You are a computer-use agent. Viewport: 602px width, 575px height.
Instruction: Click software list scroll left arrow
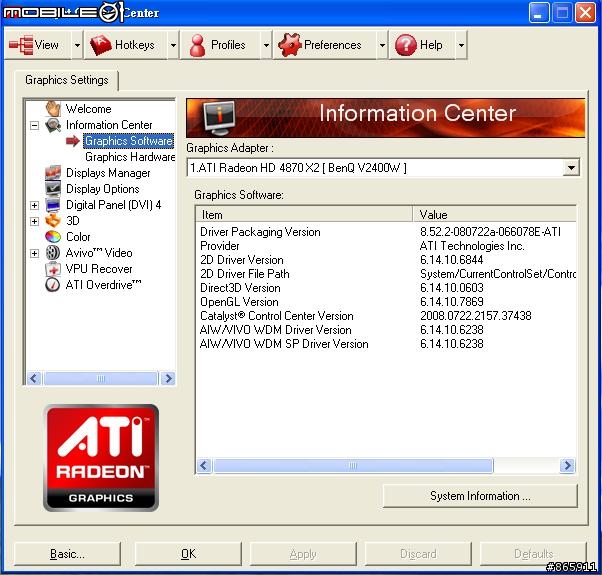pos(203,466)
